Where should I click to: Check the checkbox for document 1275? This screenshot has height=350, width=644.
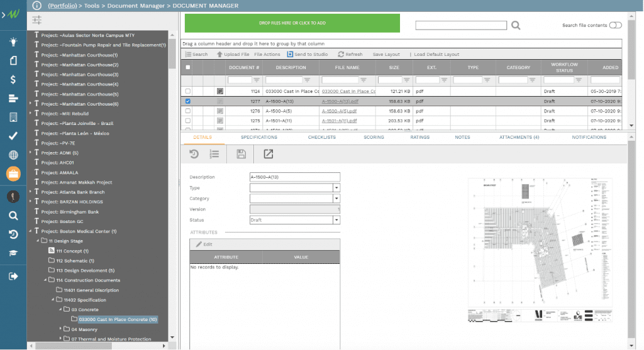187,121
